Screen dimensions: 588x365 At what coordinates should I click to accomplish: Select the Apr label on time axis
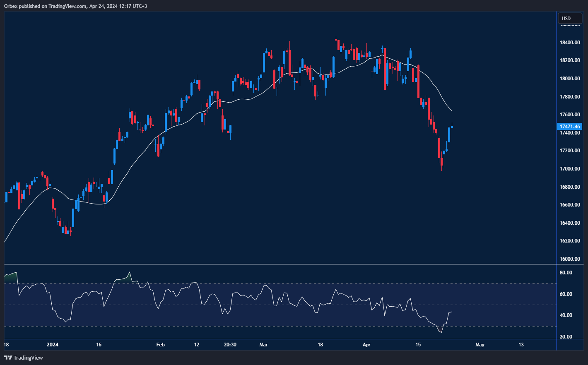(x=366, y=344)
